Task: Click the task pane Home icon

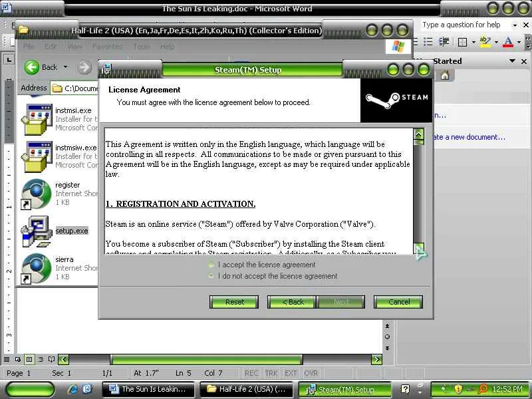Action: click(x=445, y=75)
